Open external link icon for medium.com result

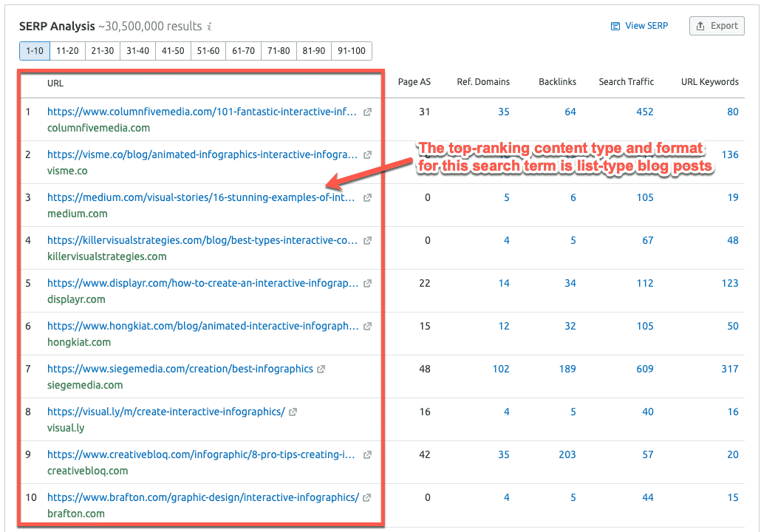coord(368,198)
